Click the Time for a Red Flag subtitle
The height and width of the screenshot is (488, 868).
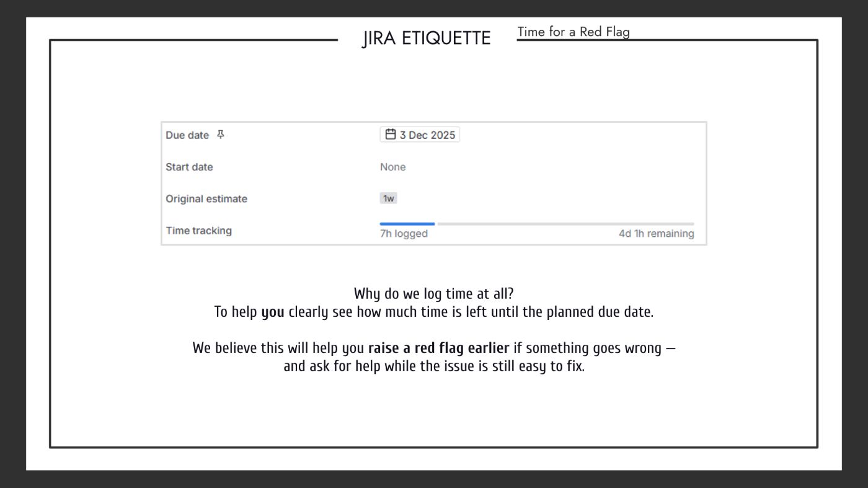coord(573,32)
